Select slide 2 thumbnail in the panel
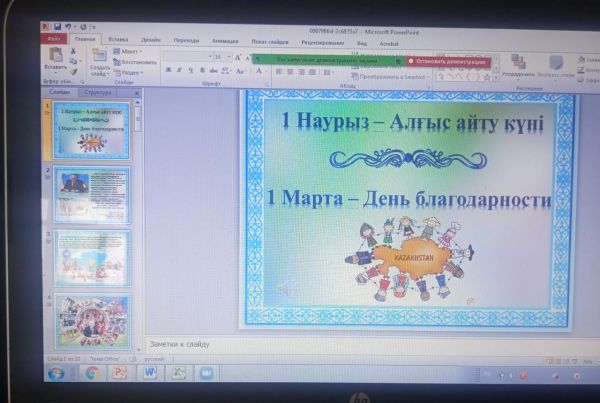The image size is (600, 403). (90, 195)
